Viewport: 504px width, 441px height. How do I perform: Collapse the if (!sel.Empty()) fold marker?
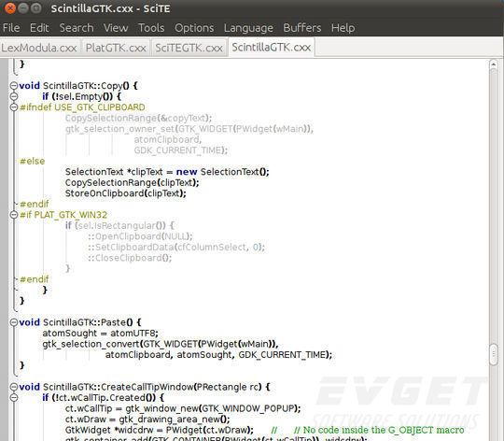[13, 96]
